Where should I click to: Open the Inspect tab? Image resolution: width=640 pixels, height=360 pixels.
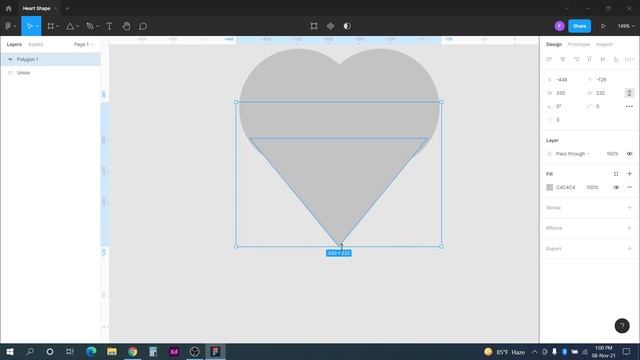click(604, 44)
